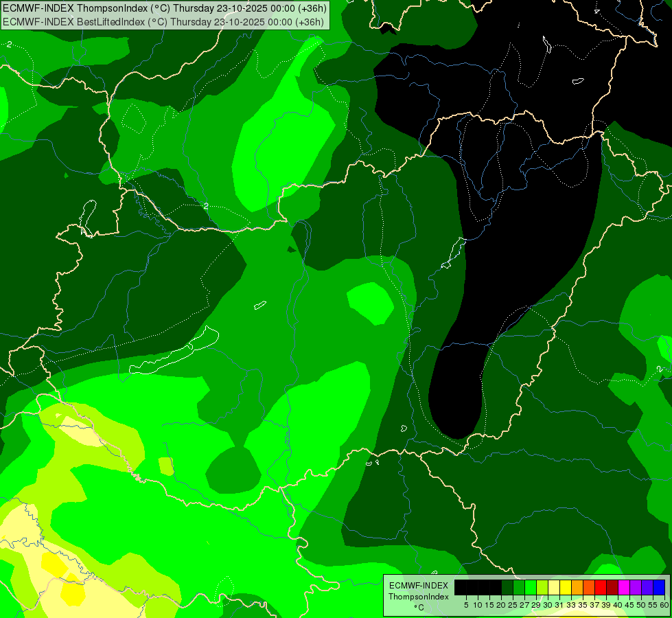Click the legend tick value '5'

pyautogui.click(x=466, y=605)
